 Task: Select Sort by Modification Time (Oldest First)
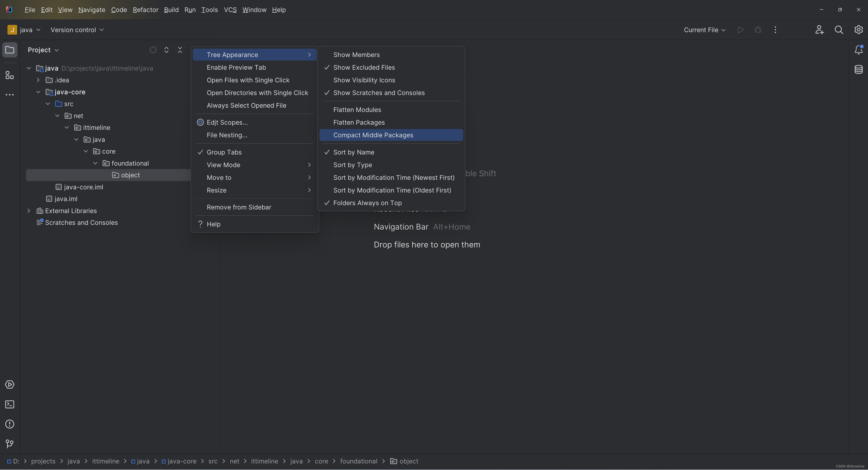pos(391,190)
